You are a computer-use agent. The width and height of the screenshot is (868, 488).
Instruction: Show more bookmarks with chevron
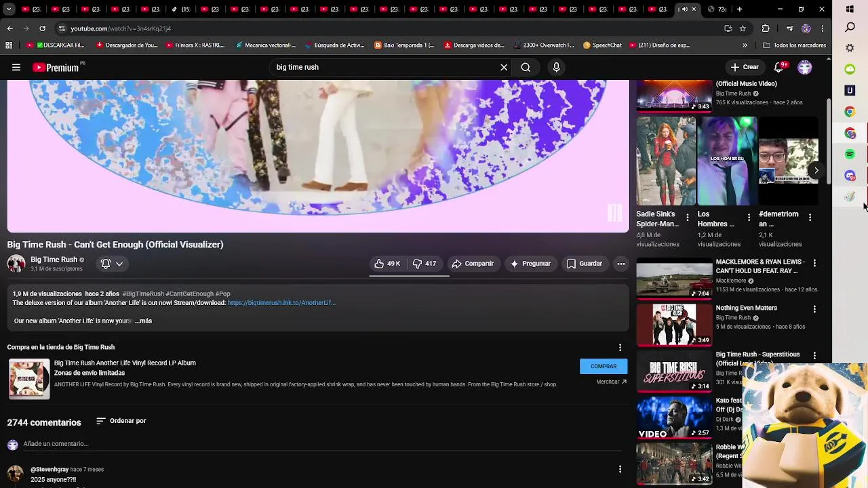pos(745,45)
